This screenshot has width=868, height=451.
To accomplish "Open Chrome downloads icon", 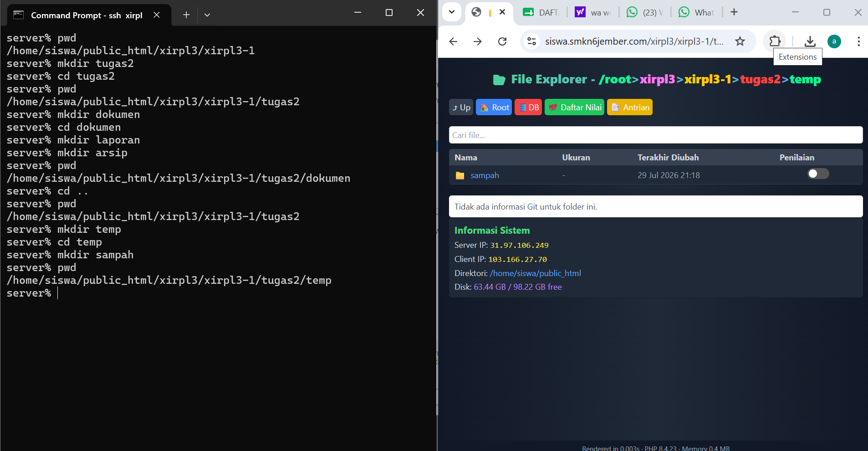I will pyautogui.click(x=810, y=41).
